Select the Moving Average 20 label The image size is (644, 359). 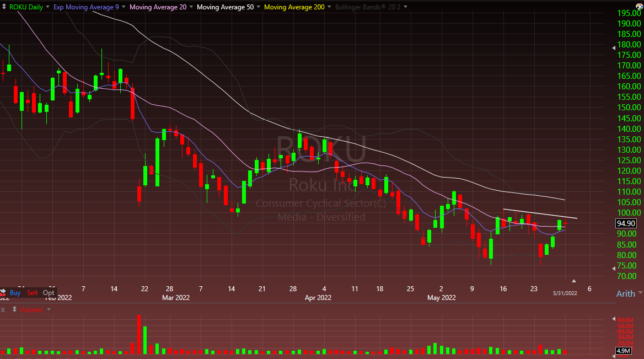click(x=158, y=7)
